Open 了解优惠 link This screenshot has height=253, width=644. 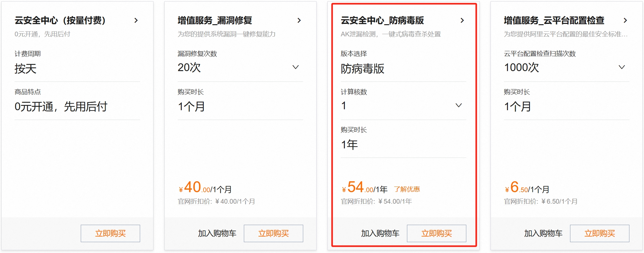[x=407, y=189]
